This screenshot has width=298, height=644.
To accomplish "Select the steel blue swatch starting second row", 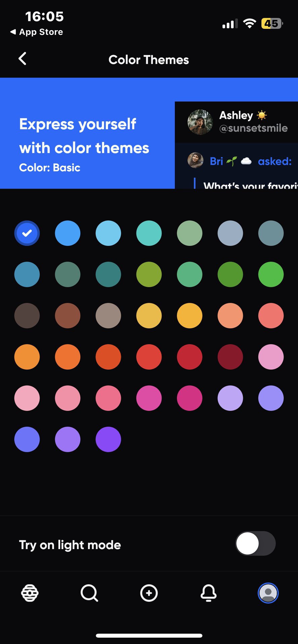I will 27,274.
